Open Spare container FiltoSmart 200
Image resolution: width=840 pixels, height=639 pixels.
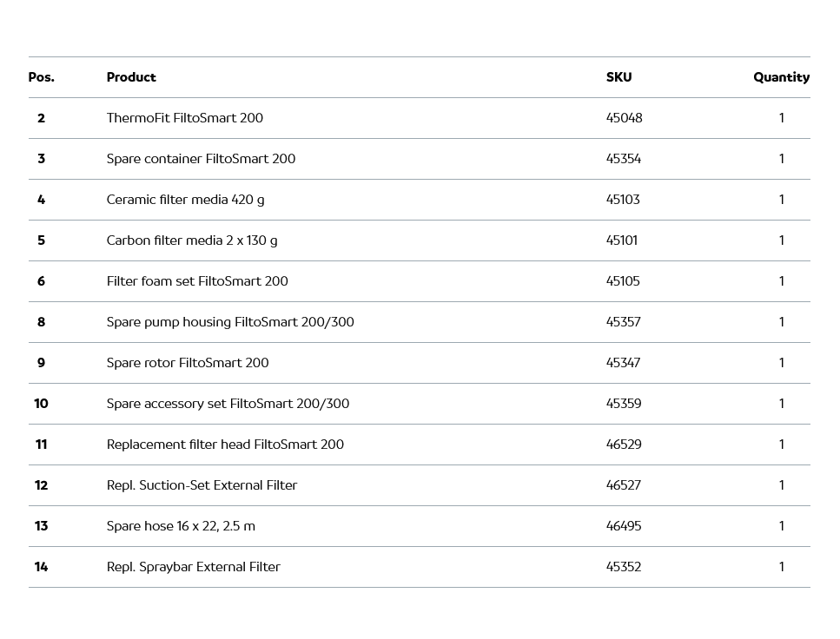coord(201,159)
